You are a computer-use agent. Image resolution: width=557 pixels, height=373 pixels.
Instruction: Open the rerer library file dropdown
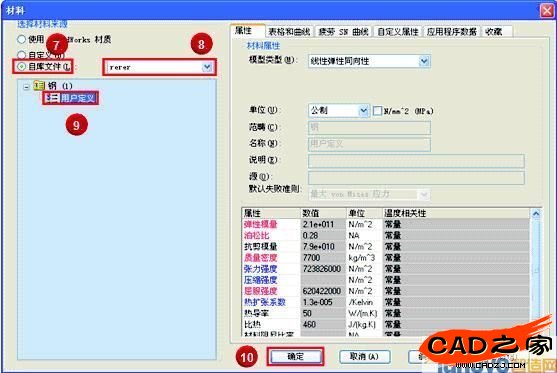point(207,67)
